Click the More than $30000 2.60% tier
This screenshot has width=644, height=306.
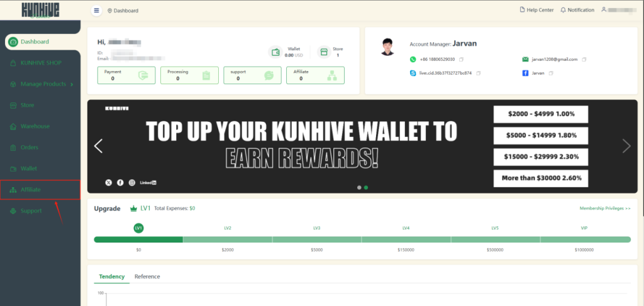tap(541, 178)
